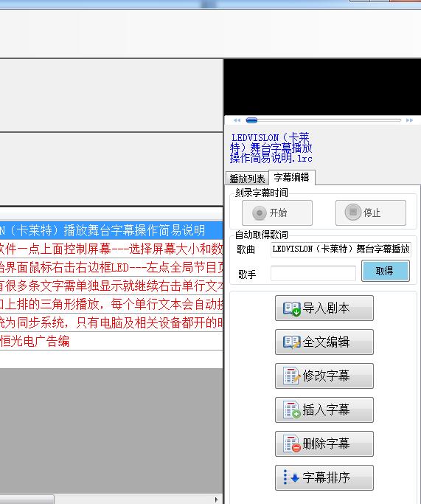Select subtitle row about 同步系统

111,322
